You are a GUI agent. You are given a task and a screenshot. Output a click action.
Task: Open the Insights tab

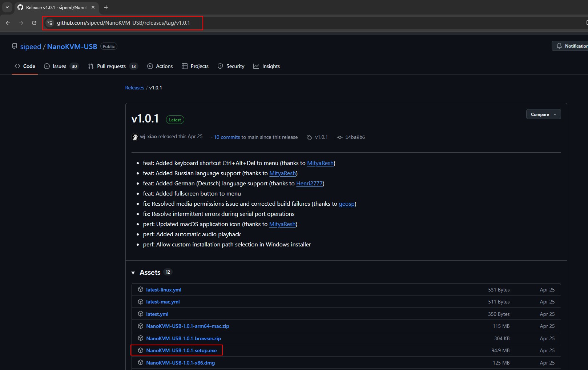[267, 66]
